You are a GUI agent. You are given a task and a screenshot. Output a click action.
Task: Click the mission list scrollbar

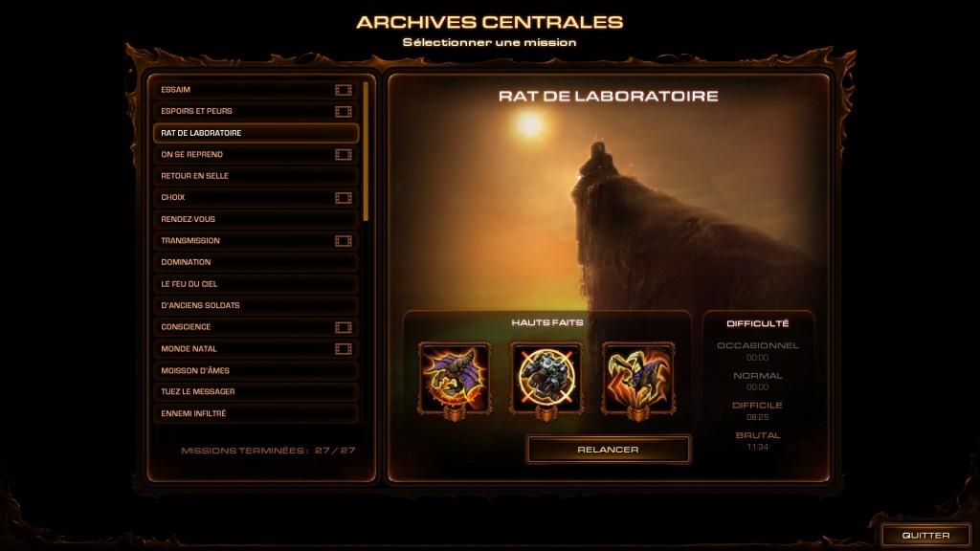[366, 151]
